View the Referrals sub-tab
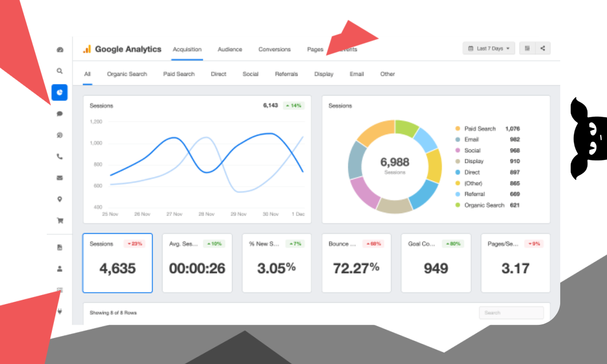Image resolution: width=607 pixels, height=364 pixels. (x=286, y=74)
